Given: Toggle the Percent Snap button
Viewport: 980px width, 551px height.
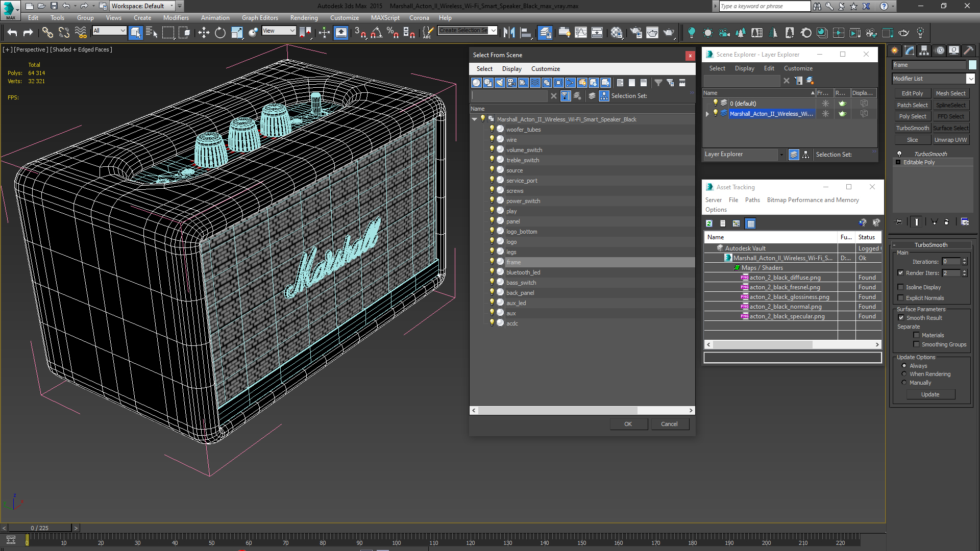Looking at the screenshot, I should 393,33.
